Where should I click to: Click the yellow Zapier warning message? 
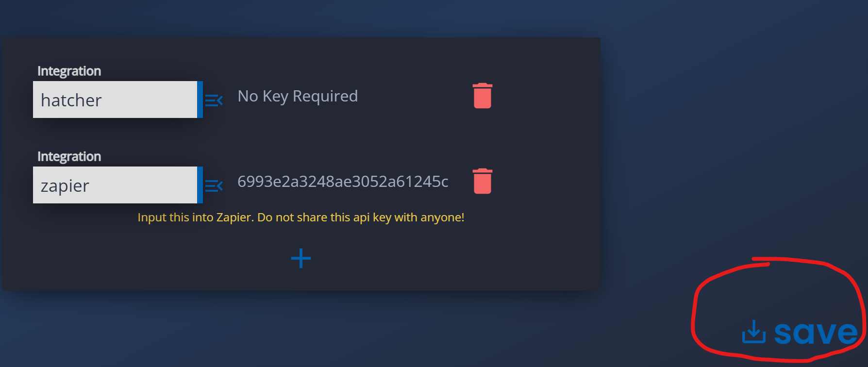pyautogui.click(x=301, y=217)
